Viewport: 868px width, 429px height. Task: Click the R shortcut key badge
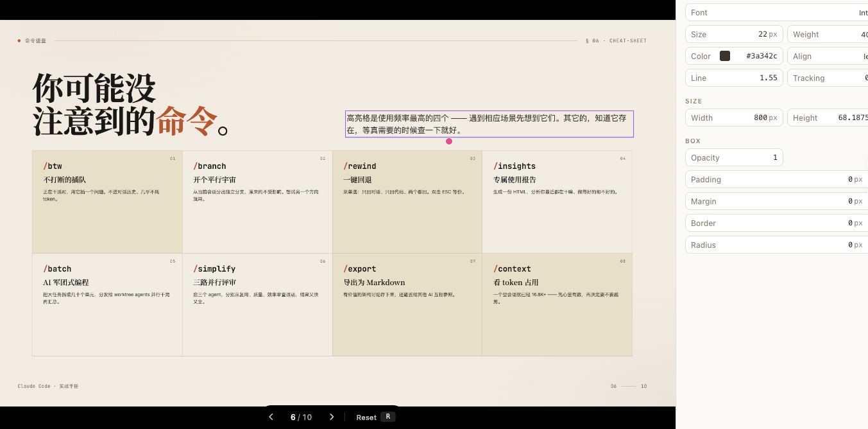pyautogui.click(x=387, y=417)
